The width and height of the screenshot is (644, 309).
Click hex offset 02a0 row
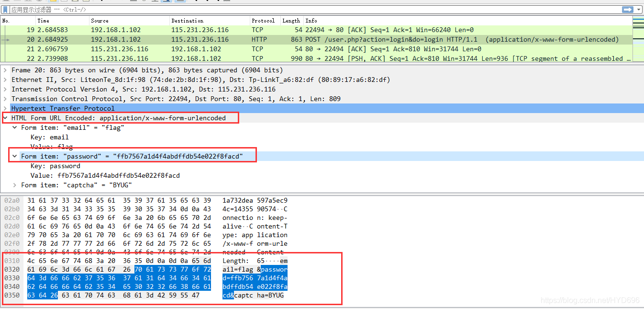point(12,200)
